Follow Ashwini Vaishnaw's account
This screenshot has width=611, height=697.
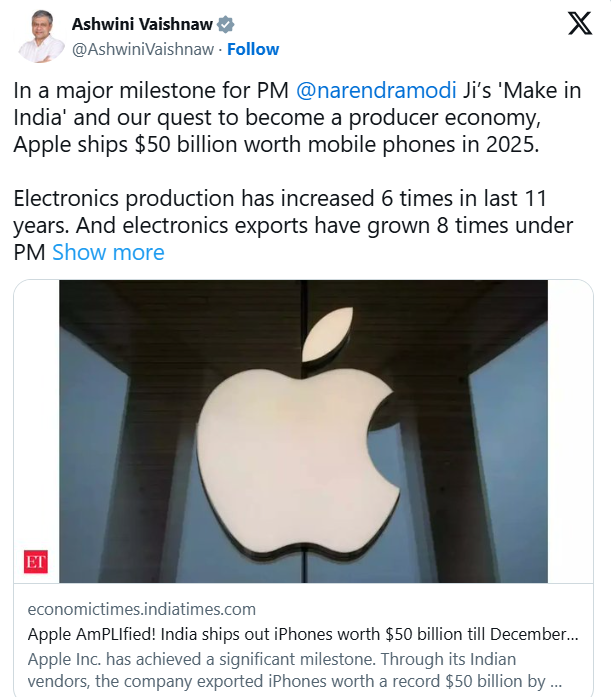click(254, 49)
